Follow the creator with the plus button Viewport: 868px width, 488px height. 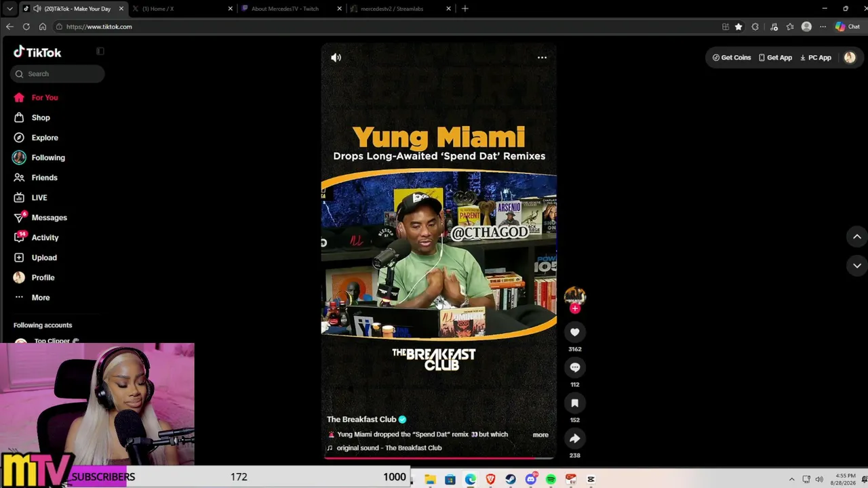(x=575, y=308)
